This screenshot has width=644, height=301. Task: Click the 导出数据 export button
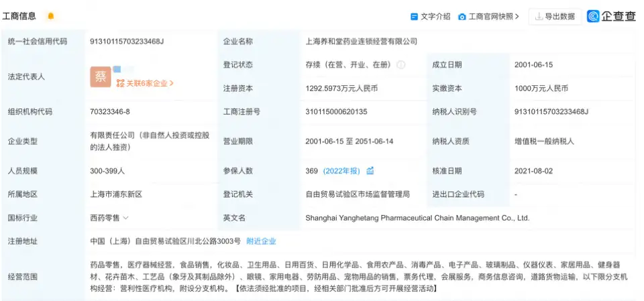tap(554, 17)
